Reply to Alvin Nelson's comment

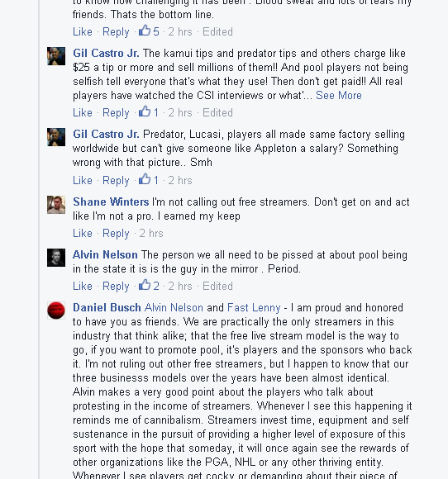tap(116, 287)
